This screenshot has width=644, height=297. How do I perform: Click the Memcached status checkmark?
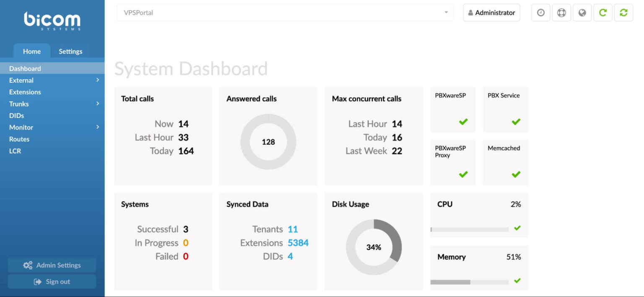[516, 175]
